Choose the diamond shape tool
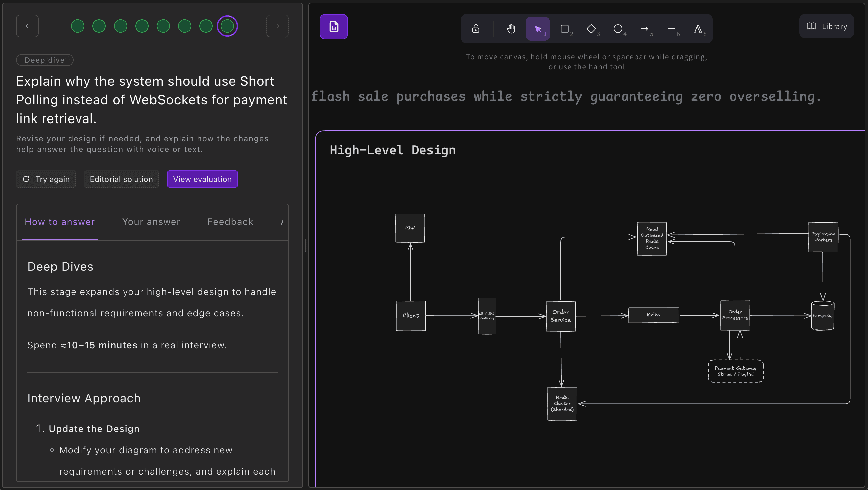The width and height of the screenshot is (868, 490). point(591,29)
